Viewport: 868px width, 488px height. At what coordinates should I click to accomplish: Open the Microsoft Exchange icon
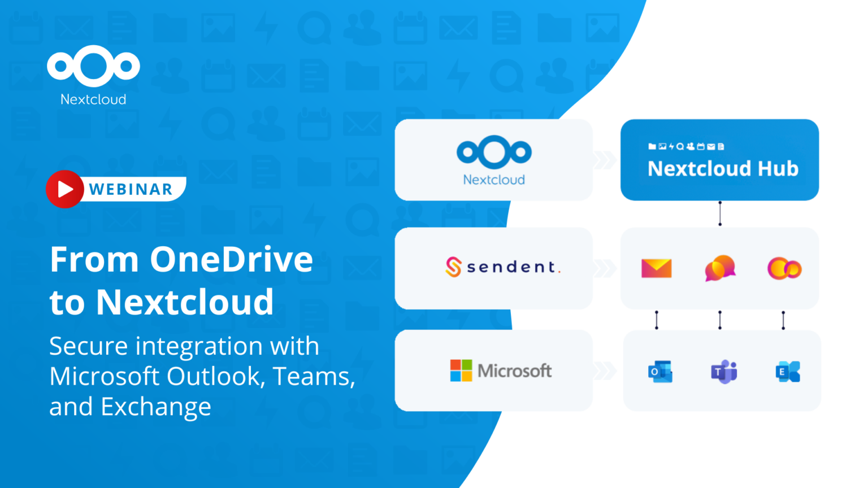tap(787, 371)
